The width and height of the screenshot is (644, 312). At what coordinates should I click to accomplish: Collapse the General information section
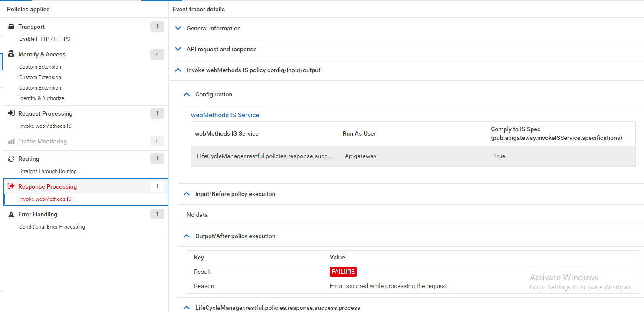pyautogui.click(x=178, y=28)
